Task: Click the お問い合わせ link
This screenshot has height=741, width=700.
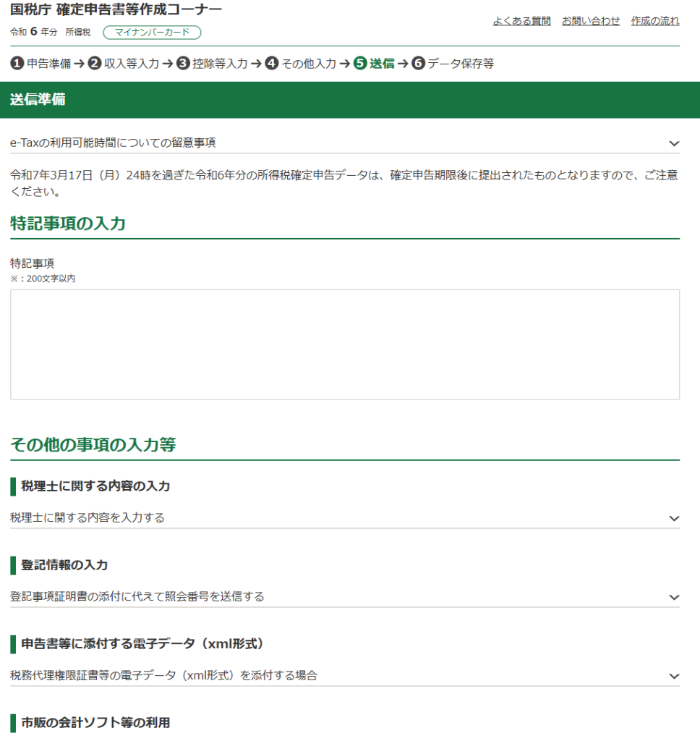Action: point(591,21)
